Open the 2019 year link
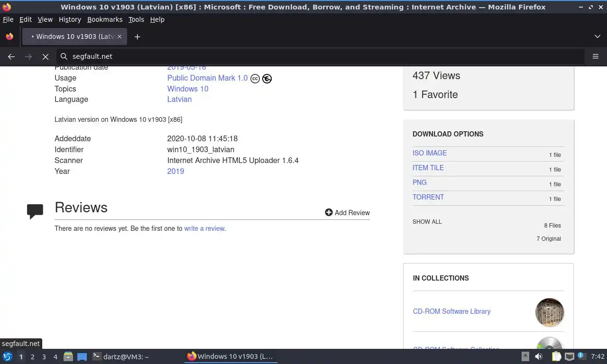Viewport: 607px width, 364px height. (x=175, y=172)
